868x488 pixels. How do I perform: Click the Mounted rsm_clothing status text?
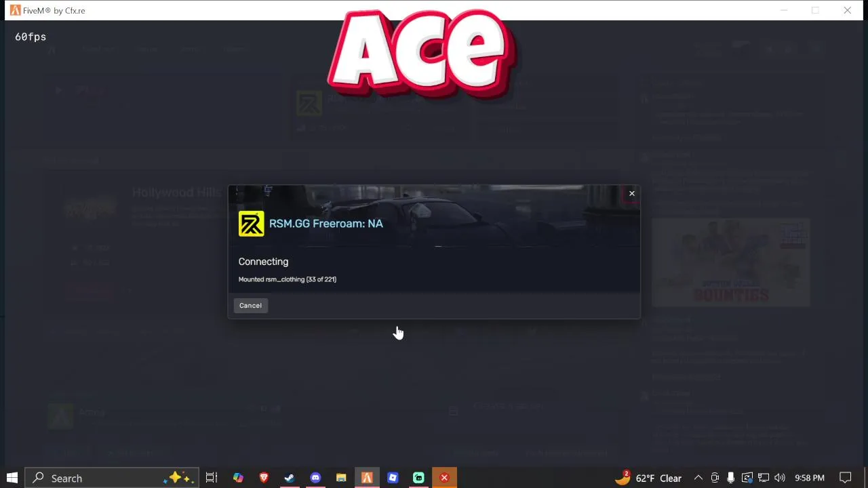point(288,279)
